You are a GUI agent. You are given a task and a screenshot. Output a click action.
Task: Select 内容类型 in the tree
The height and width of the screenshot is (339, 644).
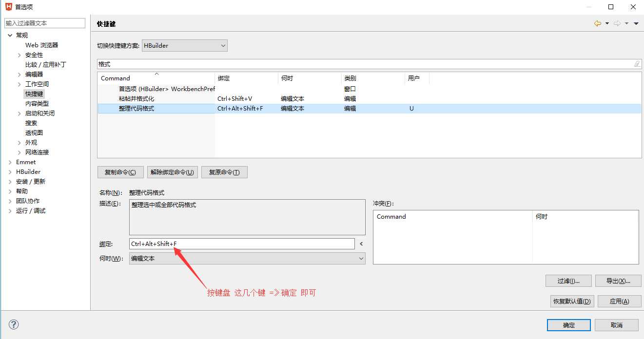click(37, 103)
